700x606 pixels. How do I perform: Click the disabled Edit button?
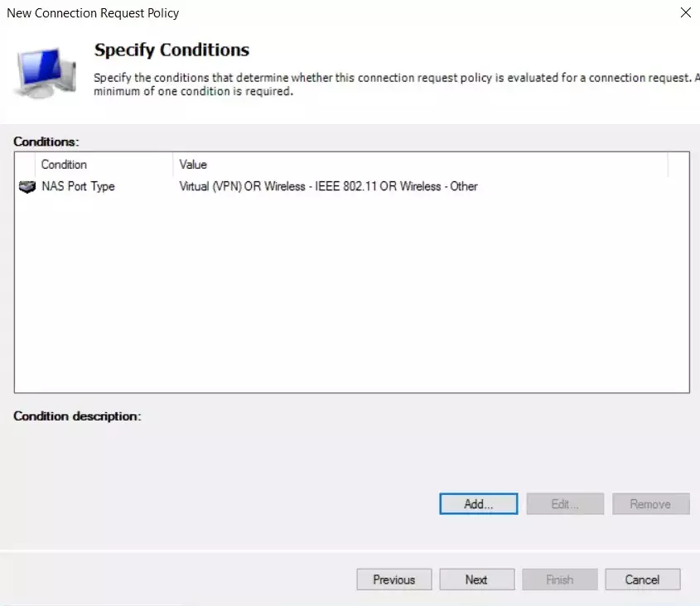564,503
